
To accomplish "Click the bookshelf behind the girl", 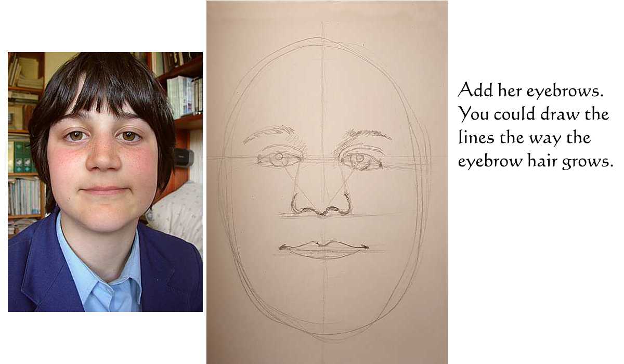I will pyautogui.click(x=24, y=140).
